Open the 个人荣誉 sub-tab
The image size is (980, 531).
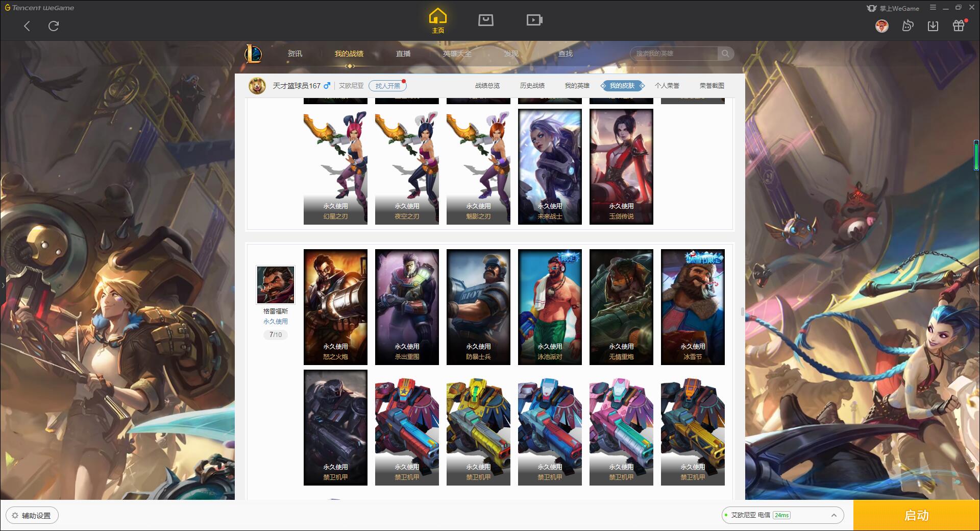667,86
